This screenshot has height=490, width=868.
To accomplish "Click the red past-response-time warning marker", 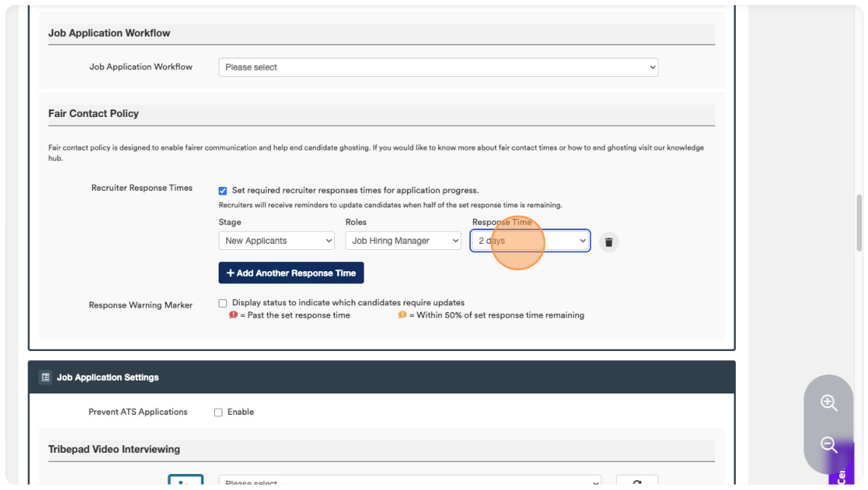I will point(233,315).
